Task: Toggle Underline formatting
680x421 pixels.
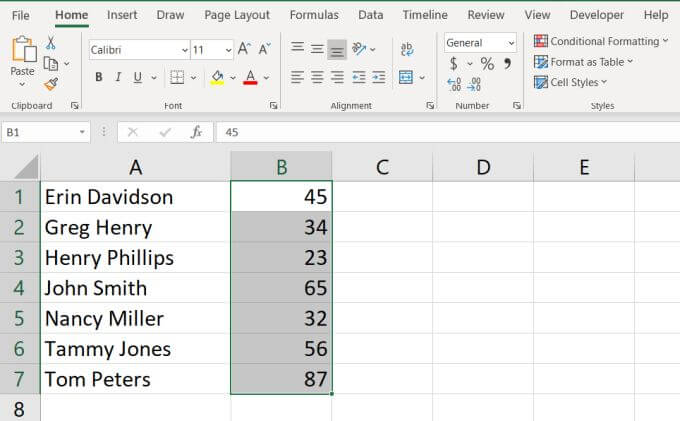Action: click(x=137, y=77)
